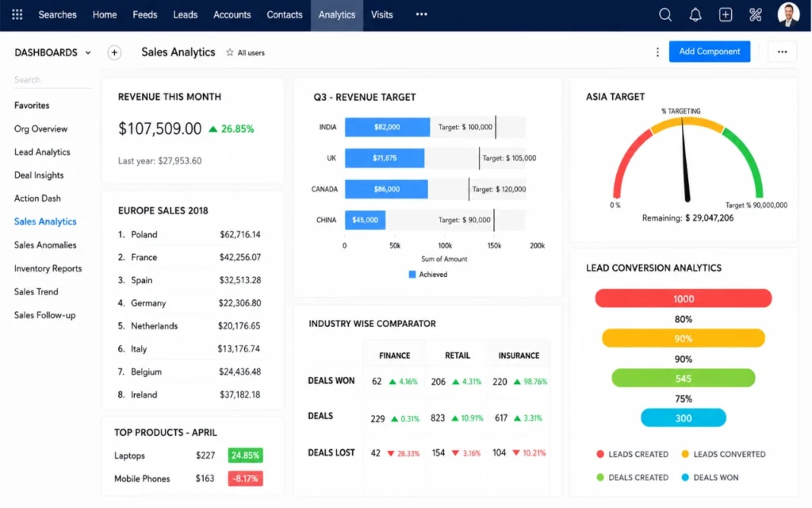The width and height of the screenshot is (812, 508).
Task: Open the Visits tab
Action: click(381, 14)
